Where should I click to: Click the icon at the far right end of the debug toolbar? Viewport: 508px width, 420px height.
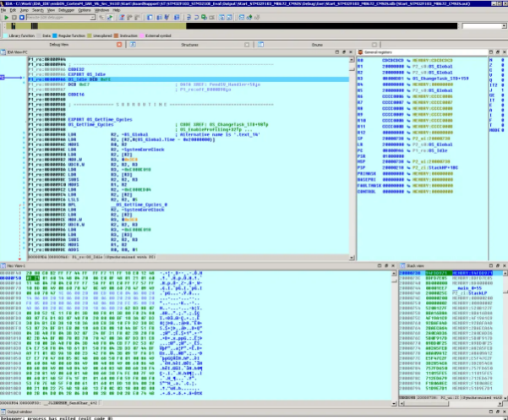tap(257, 18)
